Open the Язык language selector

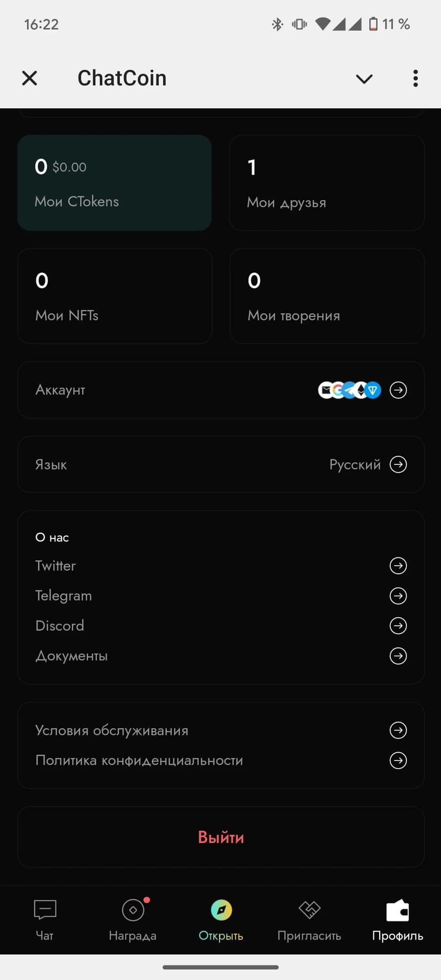pyautogui.click(x=220, y=464)
